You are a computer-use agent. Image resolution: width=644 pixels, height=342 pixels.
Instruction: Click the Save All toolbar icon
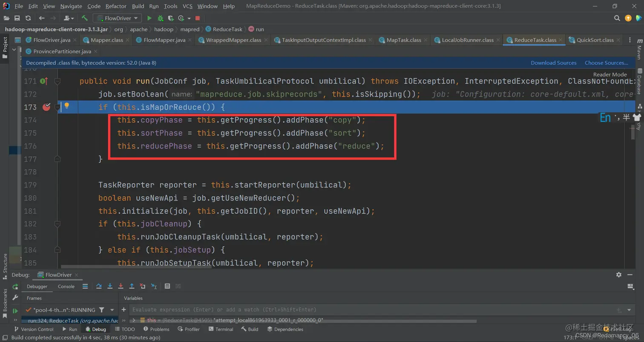coord(17,18)
